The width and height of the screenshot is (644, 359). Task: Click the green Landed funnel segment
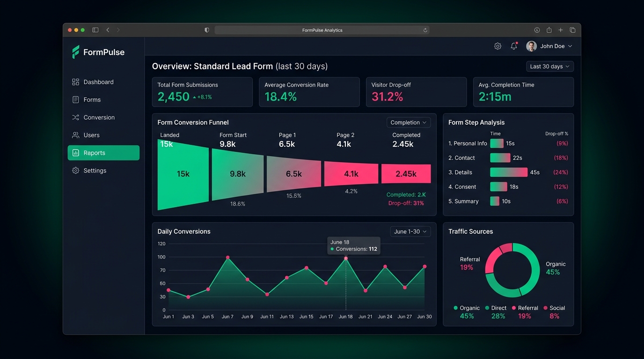tap(183, 174)
